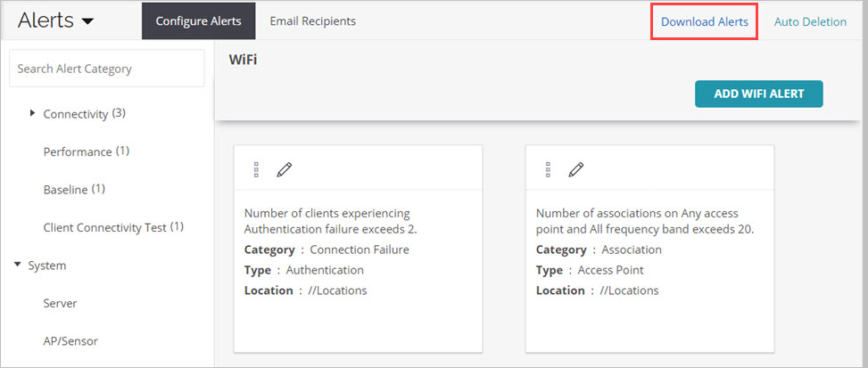Click the System category label
The height and width of the screenshot is (368, 868).
click(x=47, y=266)
